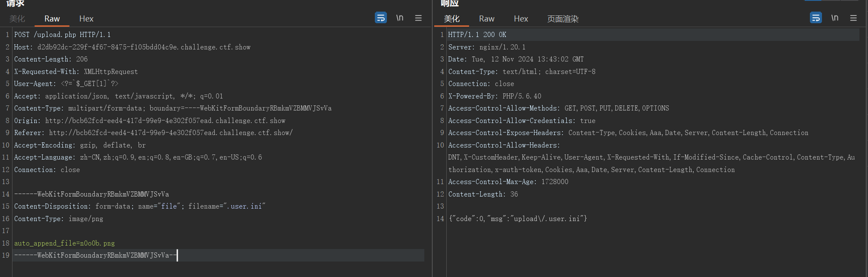Open the 页面渲染 render tab
The image size is (868, 277).
tap(563, 18)
